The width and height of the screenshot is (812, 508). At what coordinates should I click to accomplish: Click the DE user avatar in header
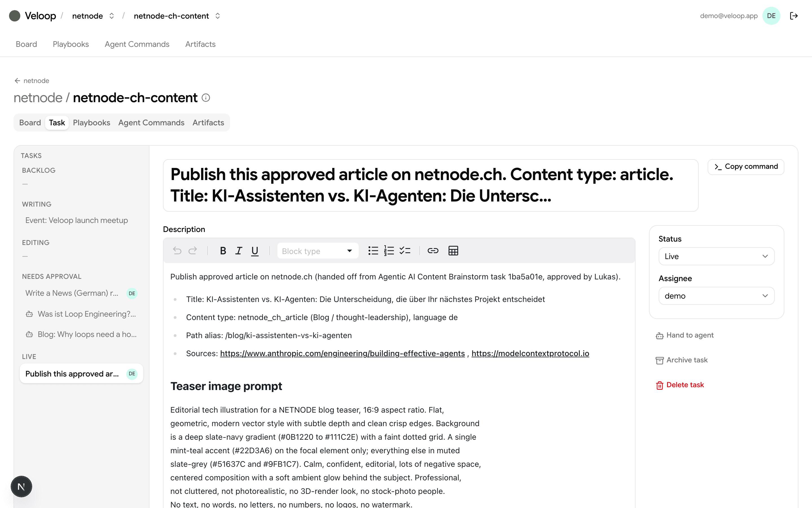(771, 16)
